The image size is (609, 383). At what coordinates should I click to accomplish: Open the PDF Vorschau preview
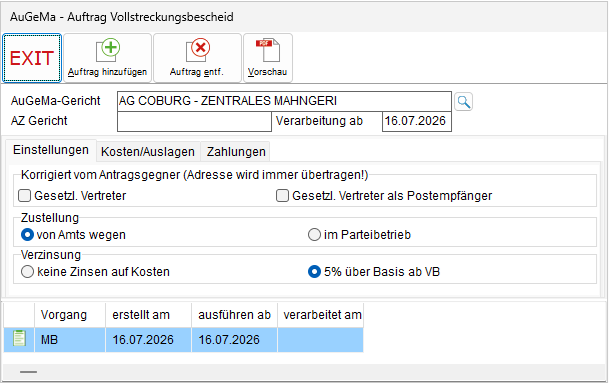pyautogui.click(x=268, y=58)
